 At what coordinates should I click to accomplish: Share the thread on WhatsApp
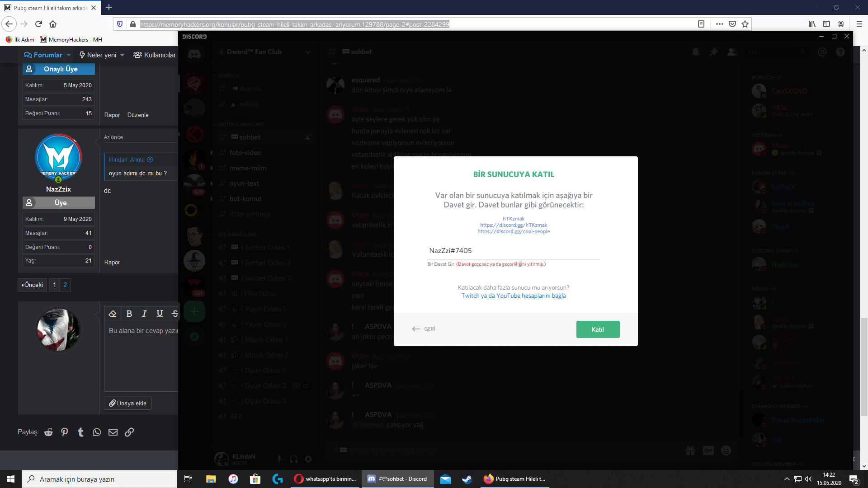[97, 432]
